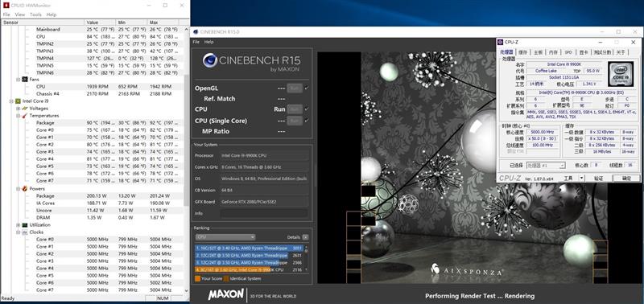Screen dimensions: 644x304
Task: Switch to the SPD tab in CPU-Z
Action: [x=568, y=52]
